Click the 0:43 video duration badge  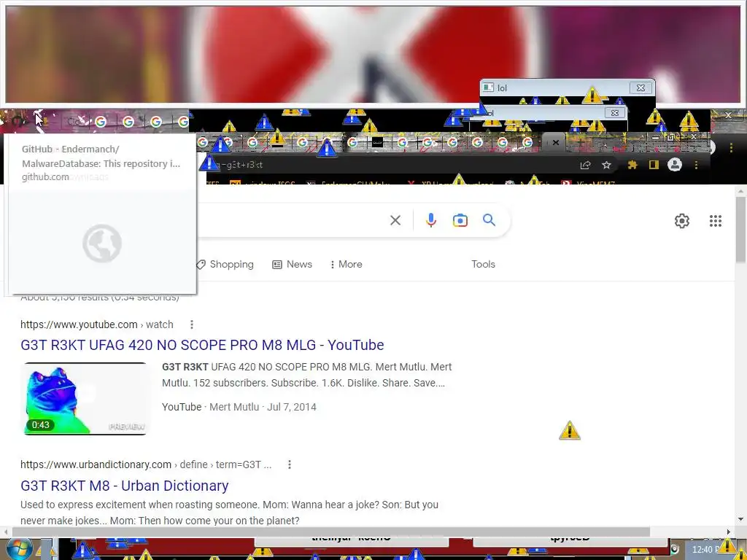click(x=41, y=425)
